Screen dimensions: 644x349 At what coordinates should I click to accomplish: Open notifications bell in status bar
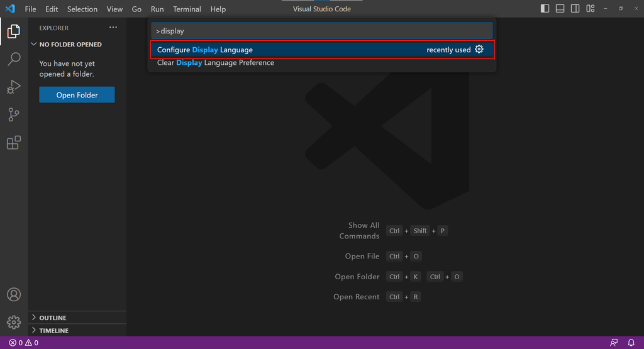(x=631, y=343)
